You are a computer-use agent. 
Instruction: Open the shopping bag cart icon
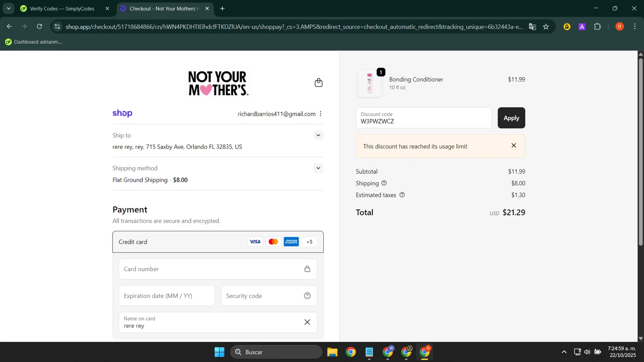pyautogui.click(x=319, y=83)
